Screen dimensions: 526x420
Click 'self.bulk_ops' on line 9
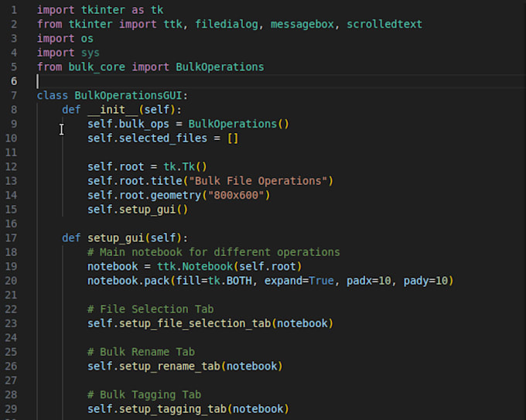(128, 124)
